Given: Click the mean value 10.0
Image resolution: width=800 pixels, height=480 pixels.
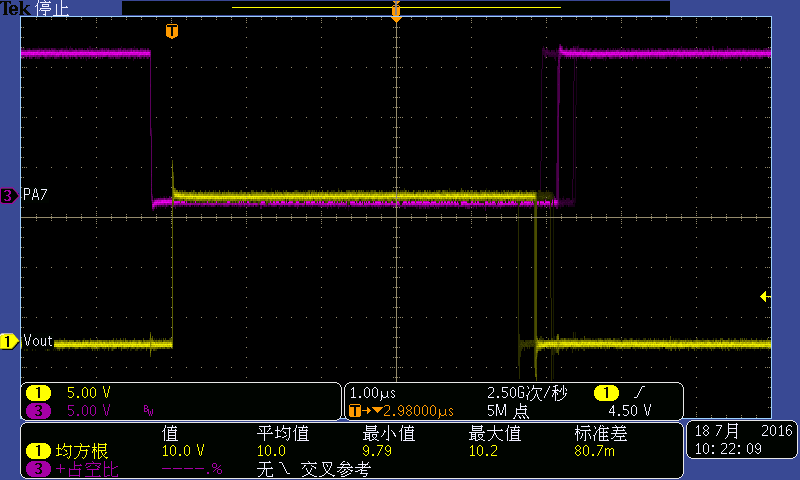Looking at the screenshot, I should click(271, 451).
